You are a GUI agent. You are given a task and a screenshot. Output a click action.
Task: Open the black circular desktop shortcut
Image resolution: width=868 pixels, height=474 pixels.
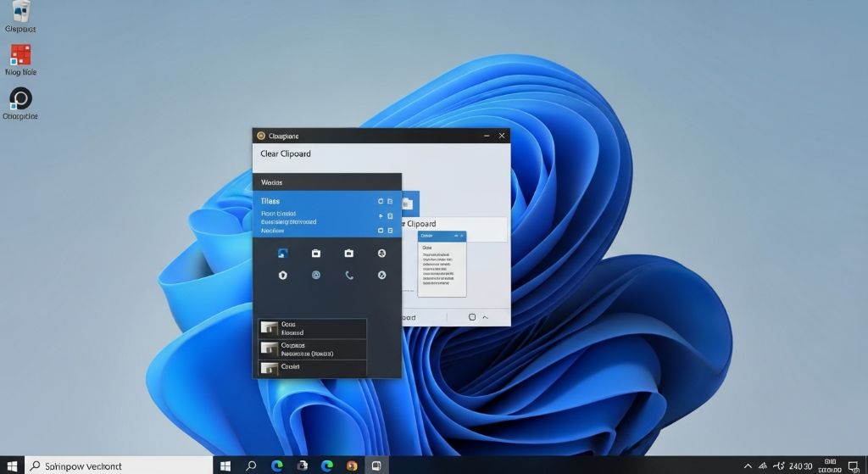(x=19, y=98)
